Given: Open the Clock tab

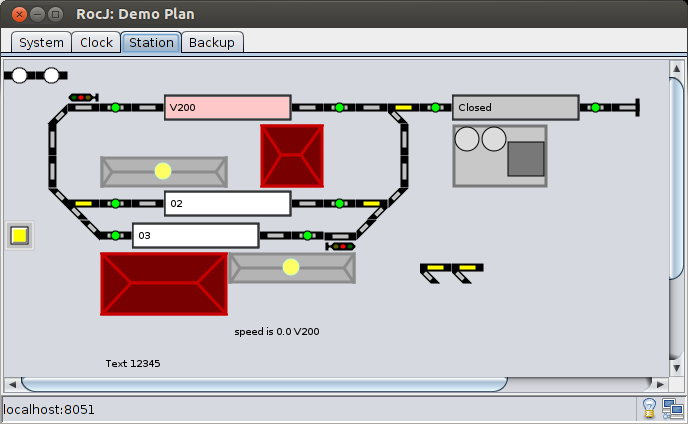Looking at the screenshot, I should 96,42.
